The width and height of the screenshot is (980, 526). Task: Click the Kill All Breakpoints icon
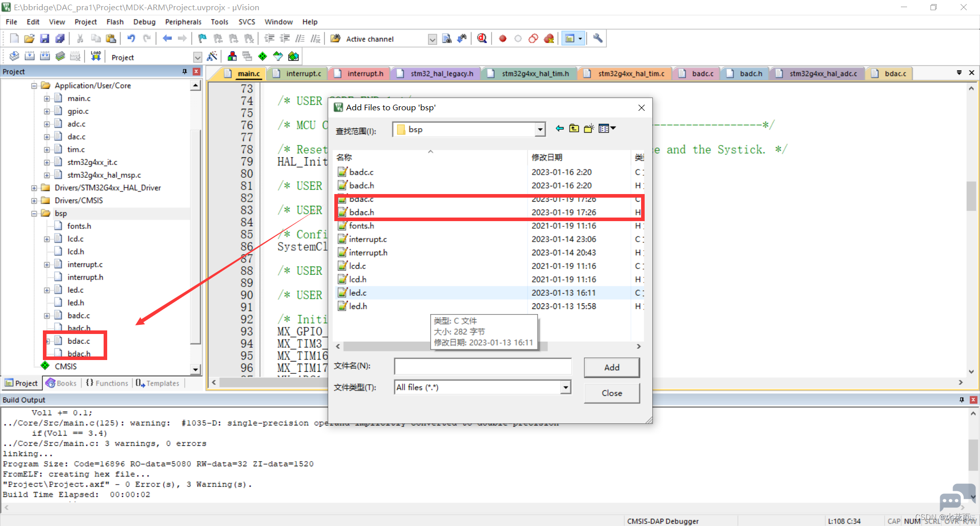click(x=549, y=39)
